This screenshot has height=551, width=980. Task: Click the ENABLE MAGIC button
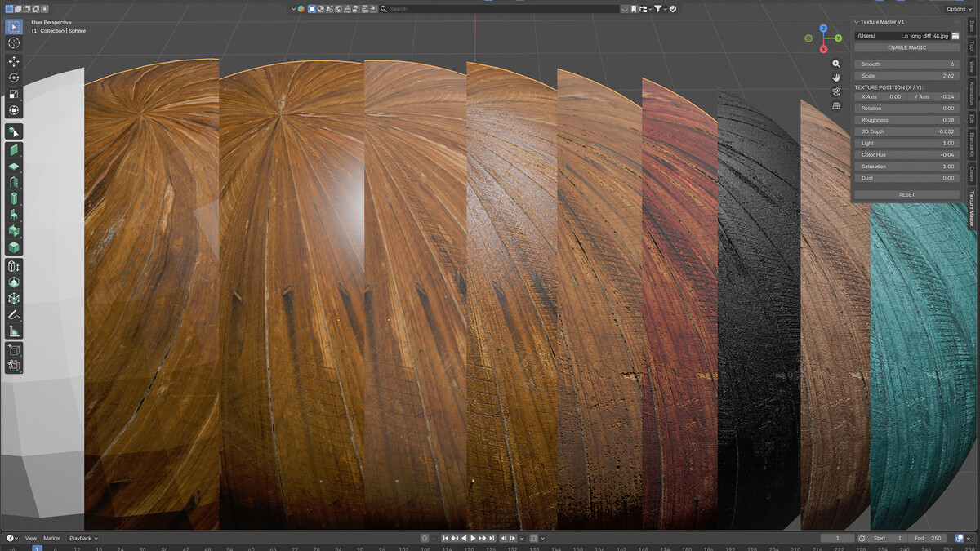click(x=906, y=47)
